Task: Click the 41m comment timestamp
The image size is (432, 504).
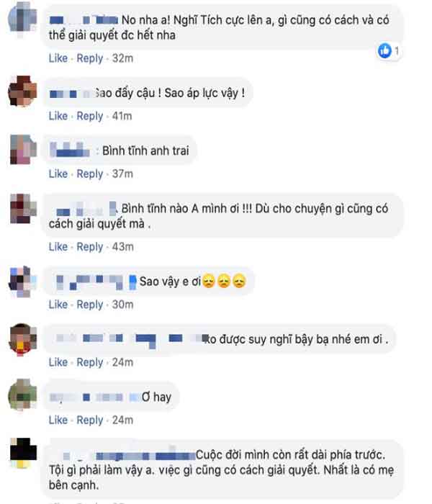Action: (122, 116)
